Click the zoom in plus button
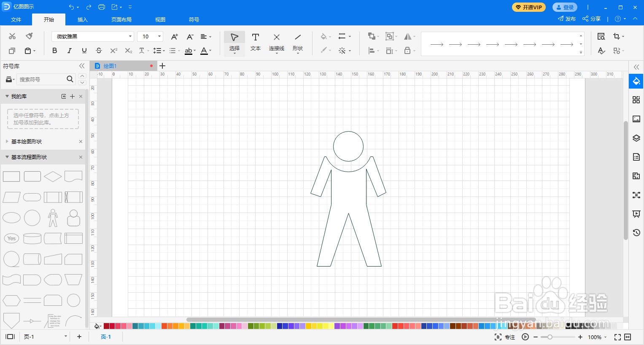Image resolution: width=644 pixels, height=345 pixels. tap(580, 337)
